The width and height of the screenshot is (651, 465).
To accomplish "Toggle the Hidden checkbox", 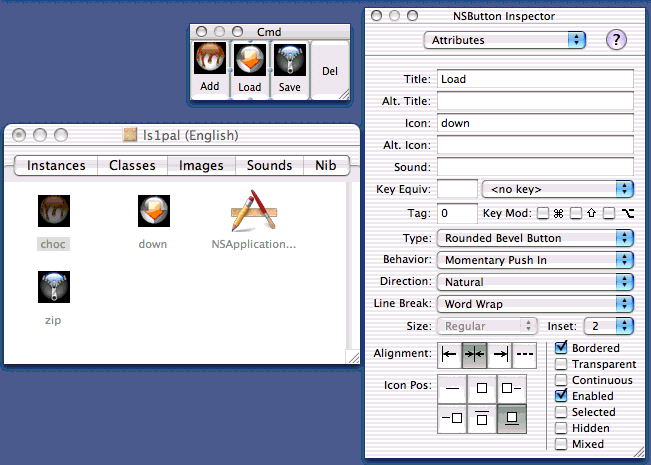I will tap(561, 428).
